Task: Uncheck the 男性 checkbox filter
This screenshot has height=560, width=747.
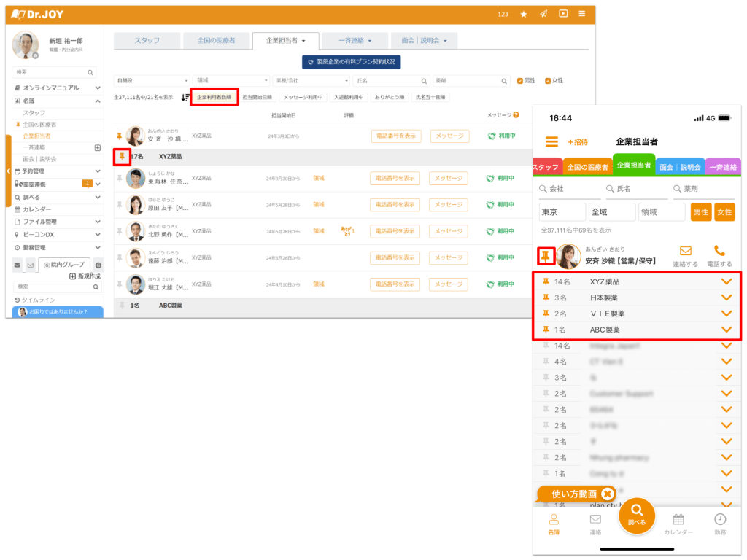Action: [x=520, y=81]
